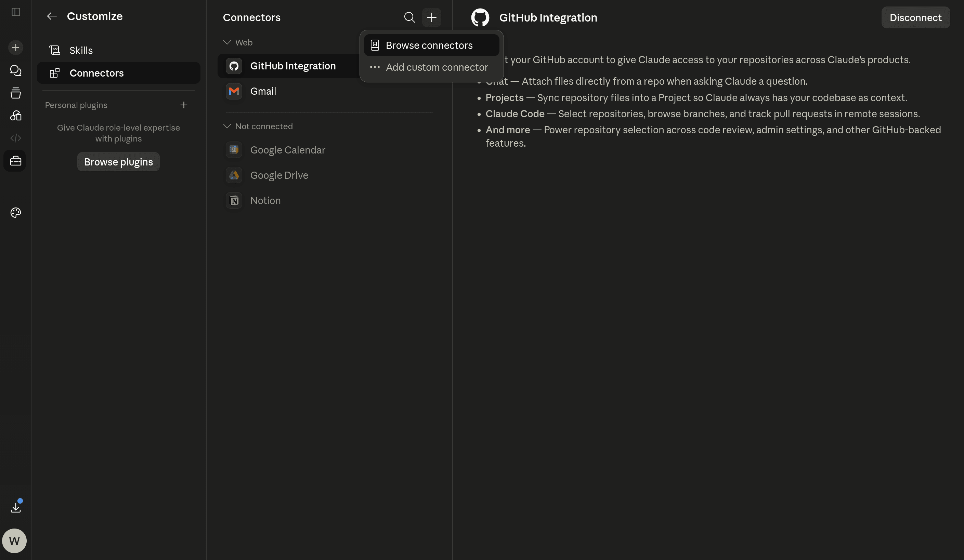964x560 pixels.
Task: Start a new chat with plus icon
Action: coord(16,48)
